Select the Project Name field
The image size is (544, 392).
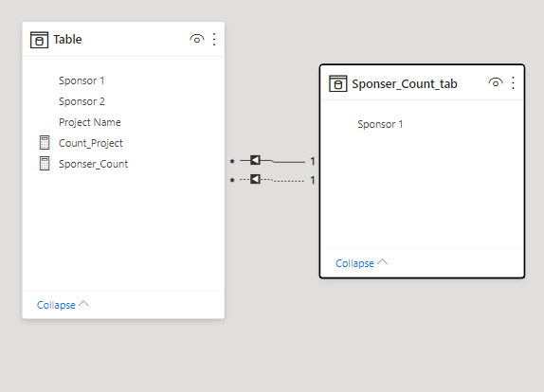pos(90,122)
